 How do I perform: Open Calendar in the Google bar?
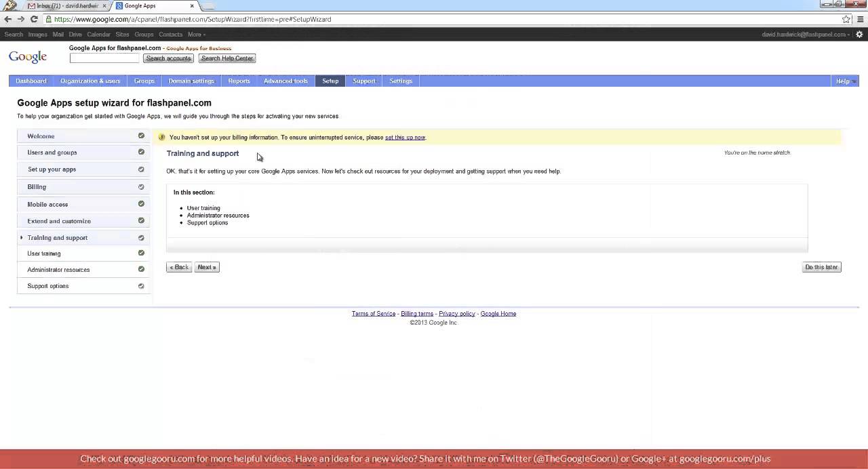pos(98,35)
